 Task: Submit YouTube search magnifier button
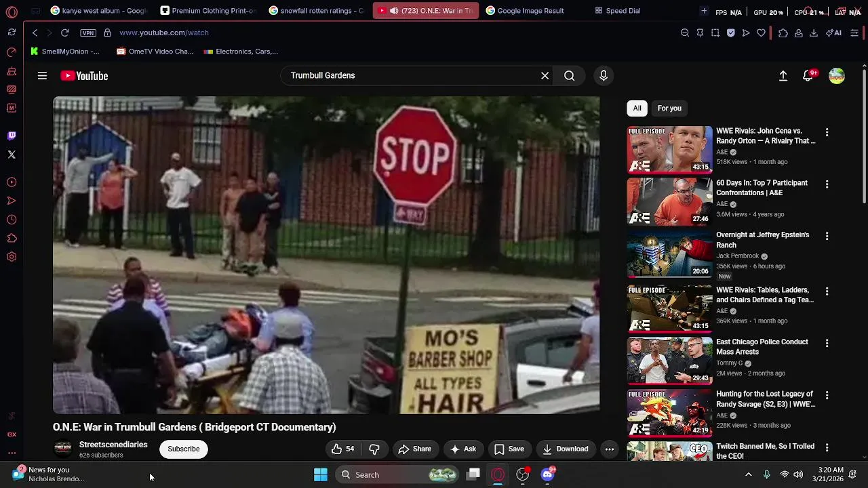pos(570,76)
